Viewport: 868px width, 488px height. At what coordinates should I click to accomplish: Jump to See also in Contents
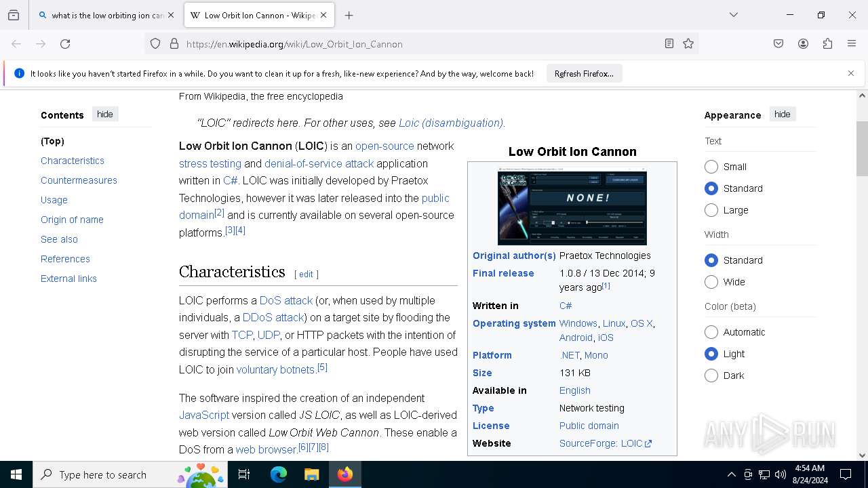pyautogui.click(x=59, y=239)
